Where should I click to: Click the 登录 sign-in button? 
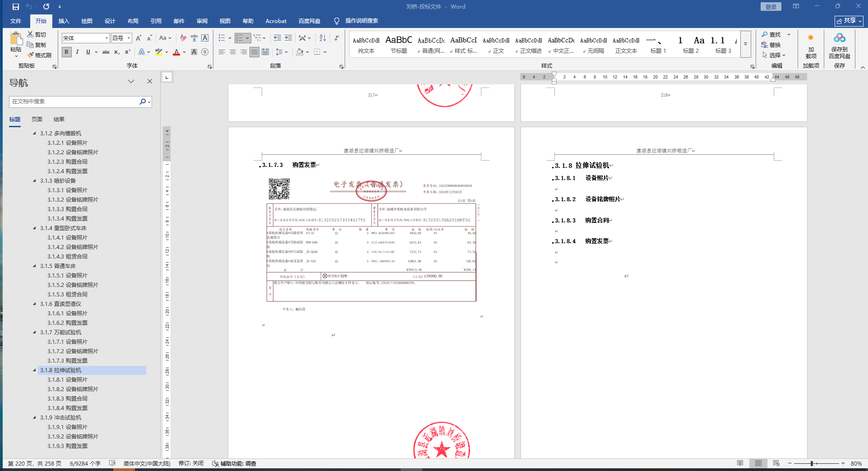pyautogui.click(x=771, y=7)
